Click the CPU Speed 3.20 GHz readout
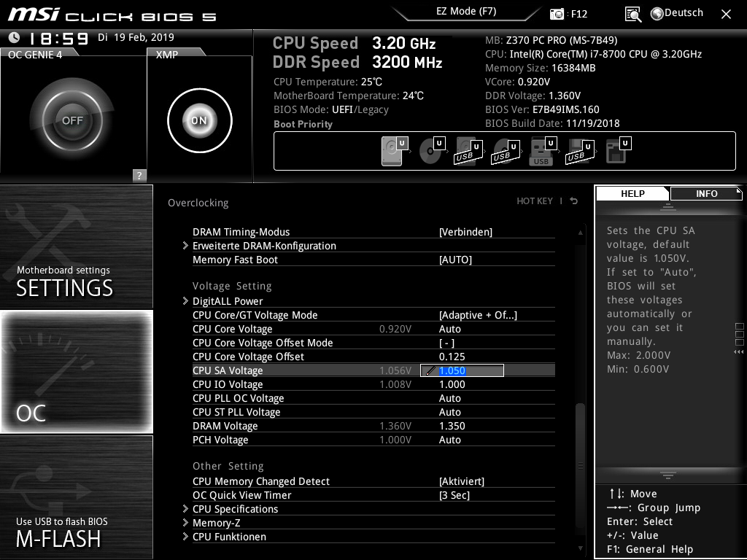This screenshot has width=747, height=560. pyautogui.click(x=354, y=43)
